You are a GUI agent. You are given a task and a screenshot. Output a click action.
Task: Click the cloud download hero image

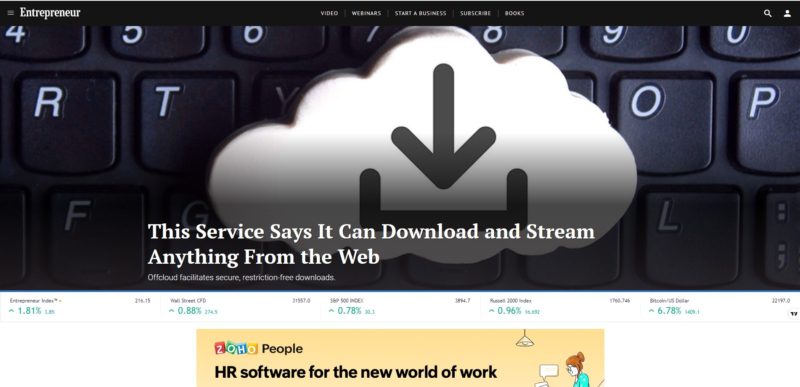[400, 158]
